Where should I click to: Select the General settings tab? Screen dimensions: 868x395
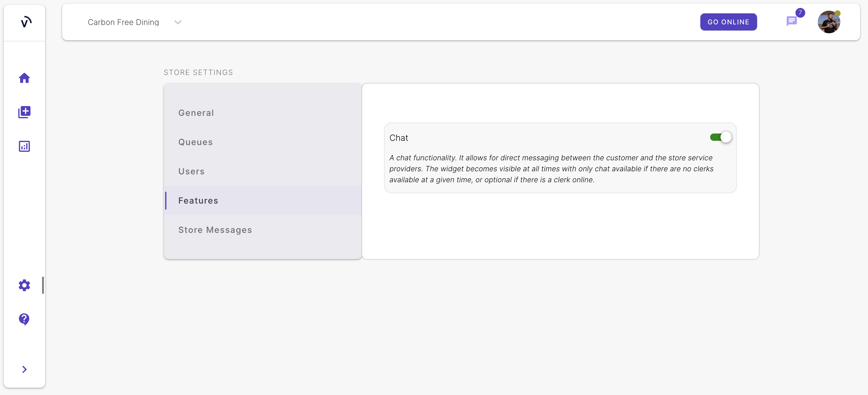click(196, 113)
